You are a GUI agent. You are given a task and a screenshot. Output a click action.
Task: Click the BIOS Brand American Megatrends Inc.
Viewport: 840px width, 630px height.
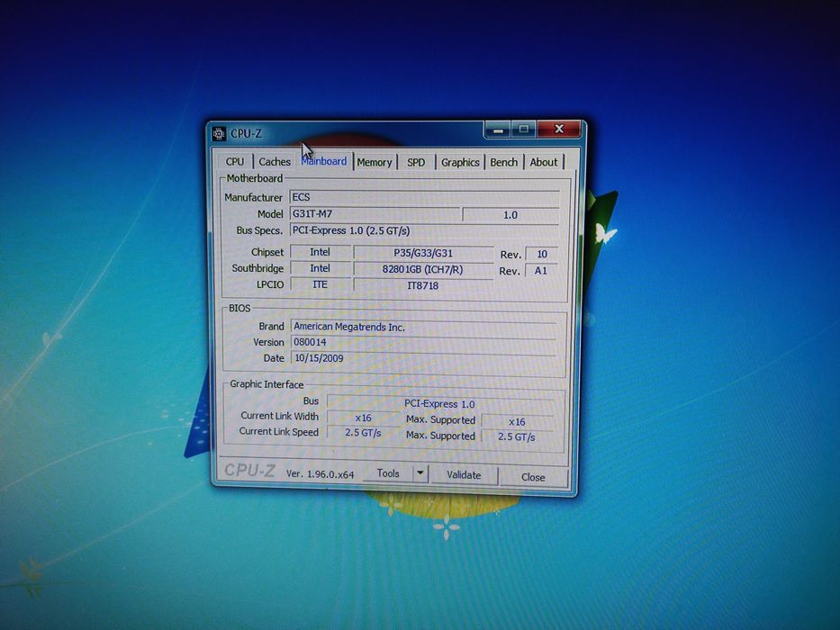pyautogui.click(x=424, y=326)
